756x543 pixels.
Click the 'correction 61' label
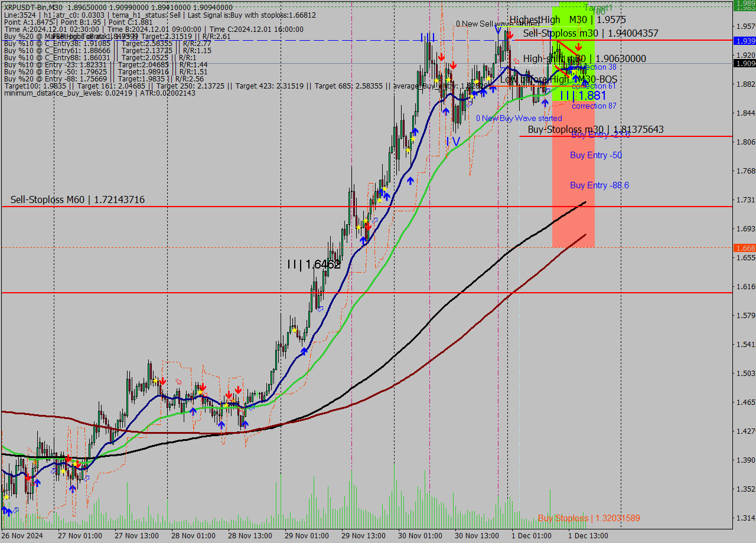point(594,86)
